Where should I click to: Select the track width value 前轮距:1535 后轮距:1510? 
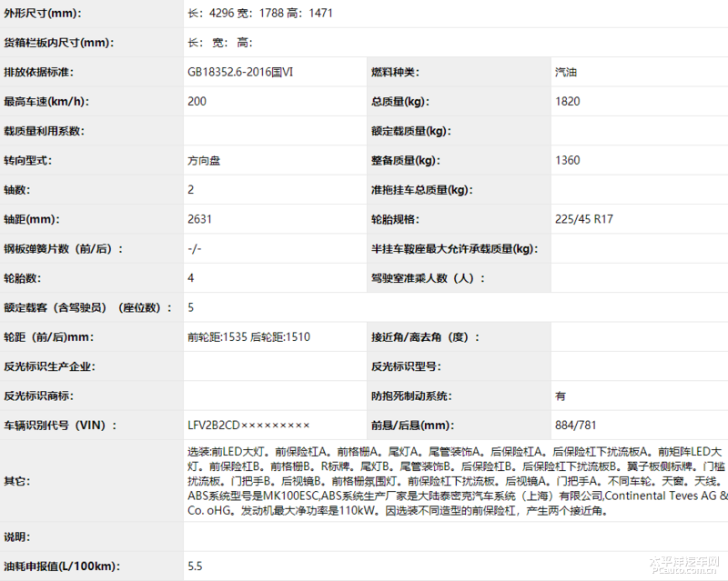click(x=248, y=337)
